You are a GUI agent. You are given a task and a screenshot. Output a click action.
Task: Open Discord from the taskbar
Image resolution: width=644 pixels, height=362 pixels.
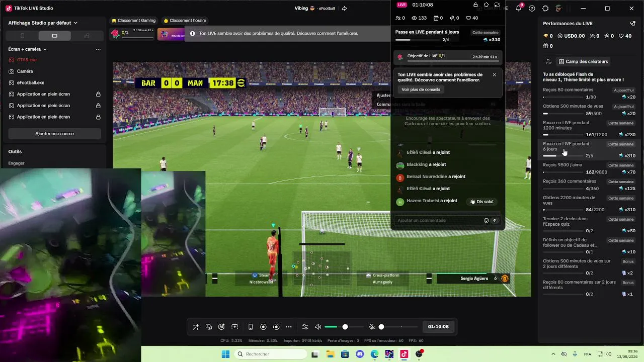[x=359, y=354]
